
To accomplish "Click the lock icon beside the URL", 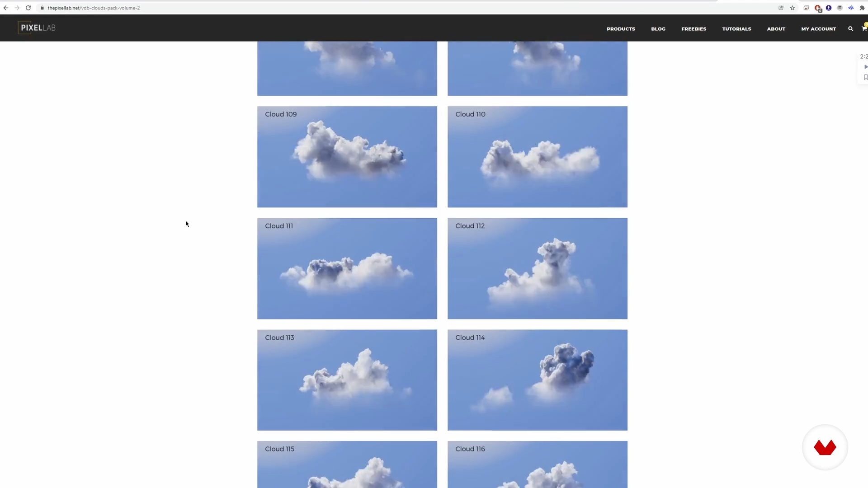I will click(x=42, y=8).
